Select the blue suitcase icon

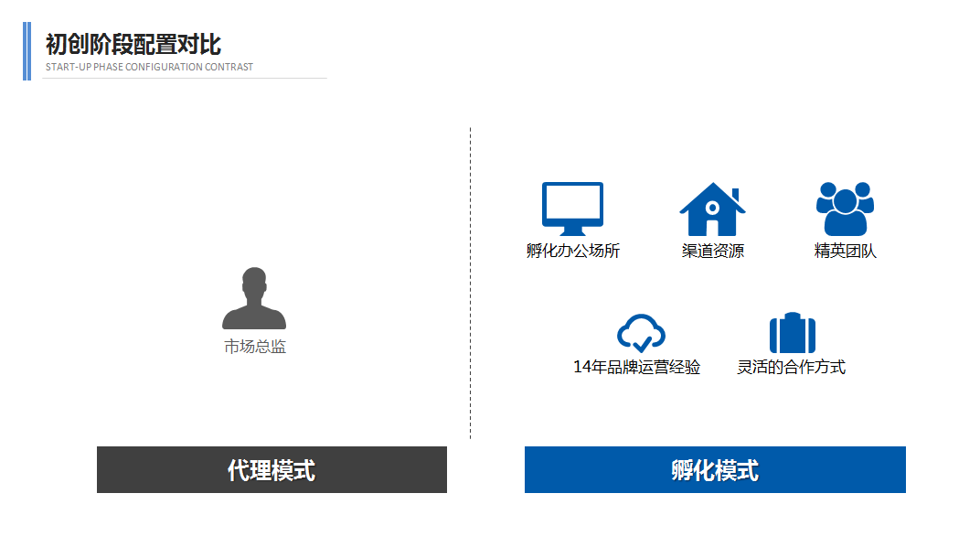[792, 333]
